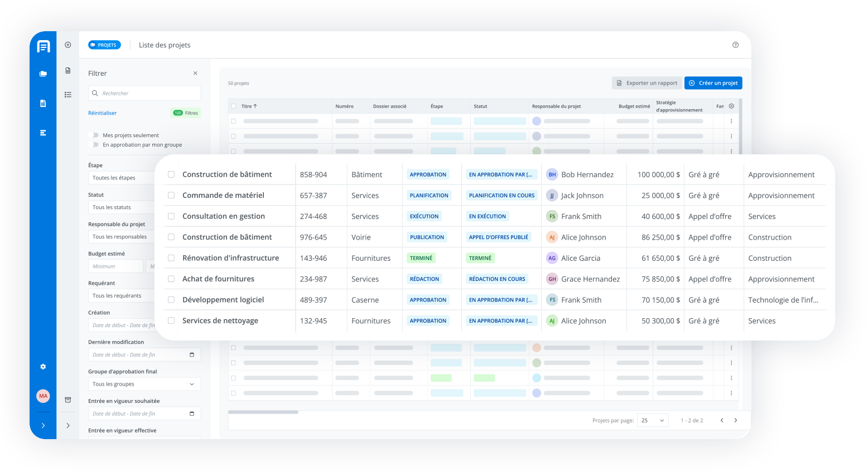Select checkbox for Rénovation d'infrastructure row
Screen dimensions: 868x472
pos(171,258)
